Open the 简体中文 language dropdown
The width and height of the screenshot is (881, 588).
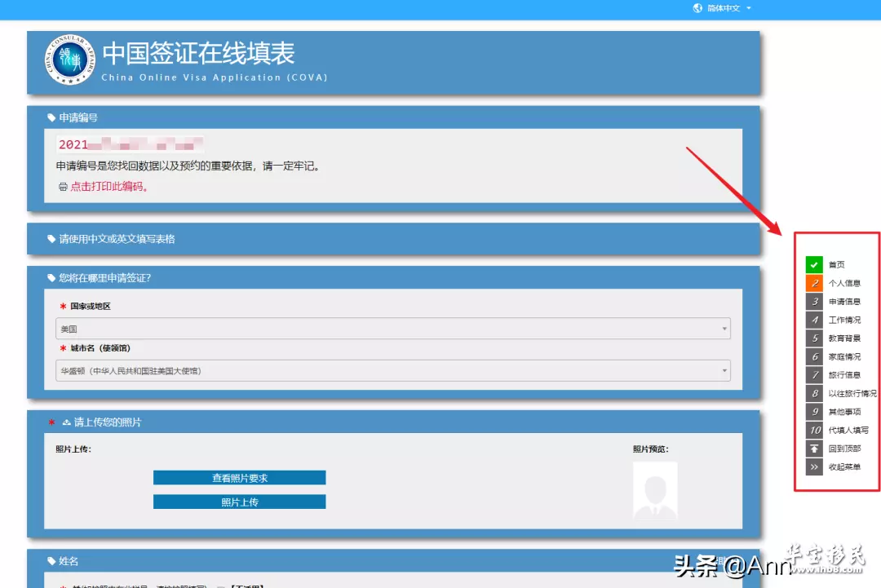728,8
